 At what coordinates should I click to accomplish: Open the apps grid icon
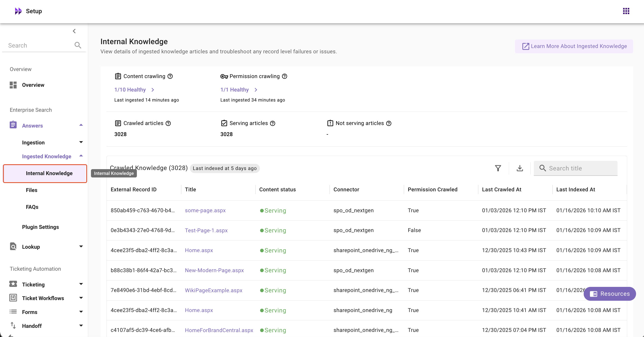click(x=626, y=11)
